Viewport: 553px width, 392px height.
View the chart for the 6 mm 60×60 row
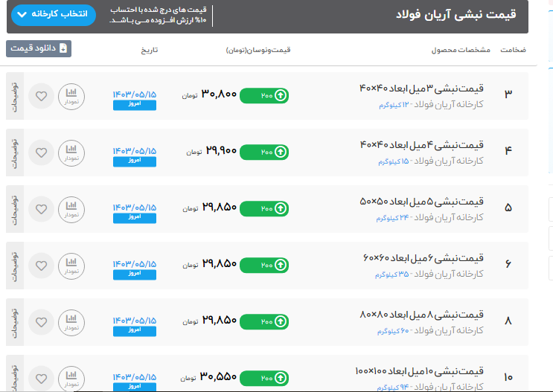[71, 265]
